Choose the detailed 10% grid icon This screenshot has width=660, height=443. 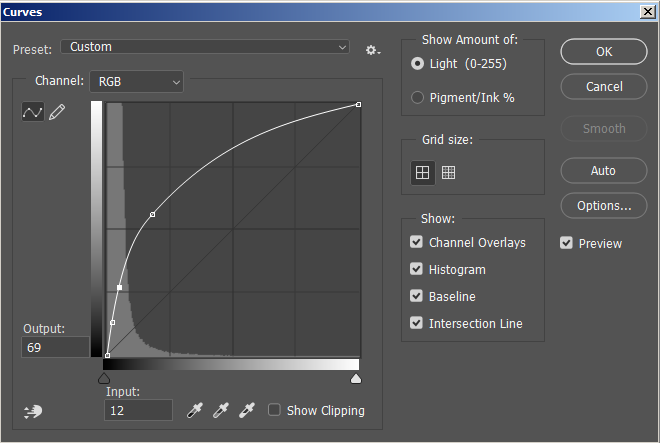point(448,172)
